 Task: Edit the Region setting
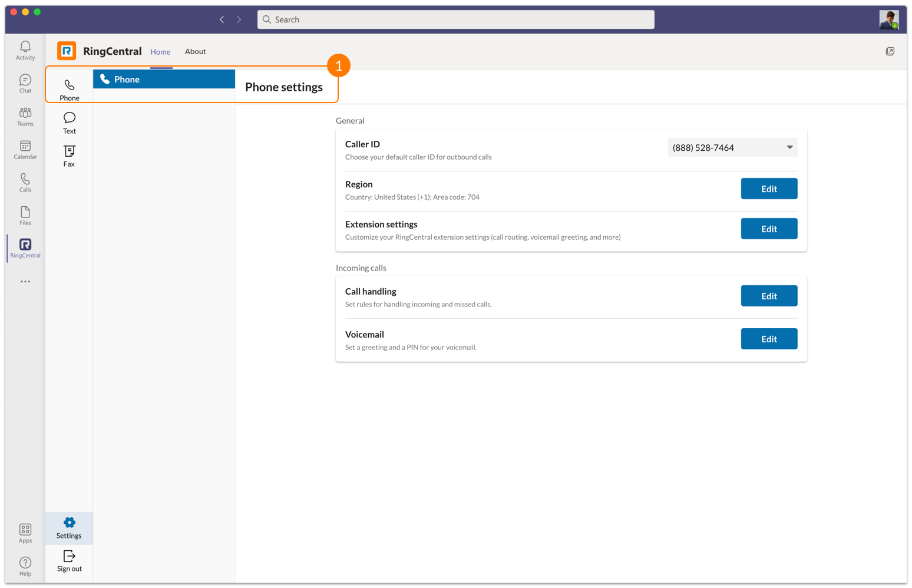click(769, 189)
